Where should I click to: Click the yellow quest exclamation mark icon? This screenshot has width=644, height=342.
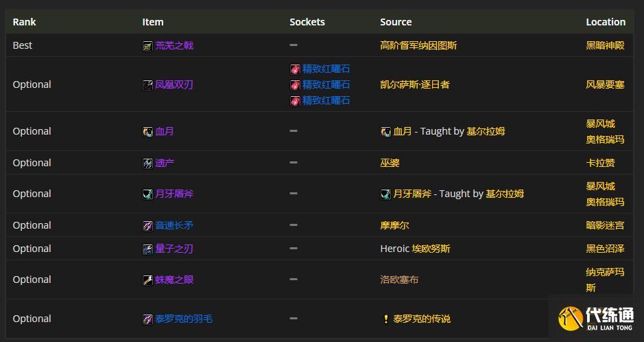[x=385, y=319]
